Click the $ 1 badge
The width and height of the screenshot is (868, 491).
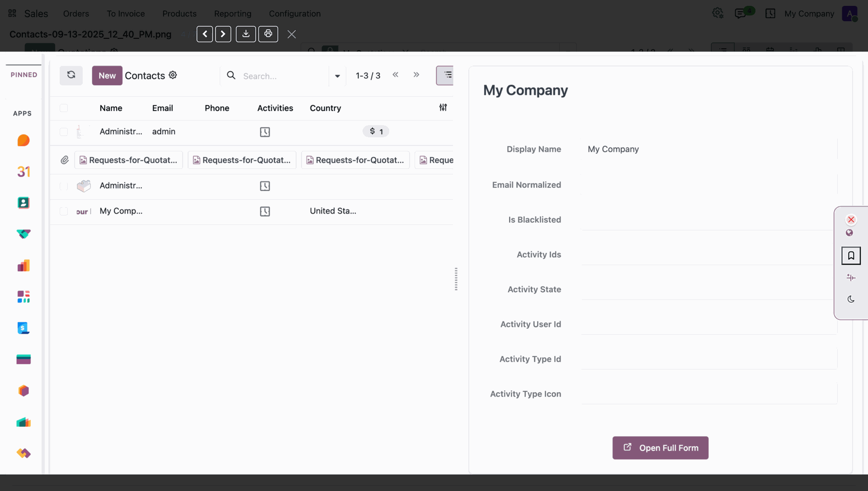click(376, 131)
